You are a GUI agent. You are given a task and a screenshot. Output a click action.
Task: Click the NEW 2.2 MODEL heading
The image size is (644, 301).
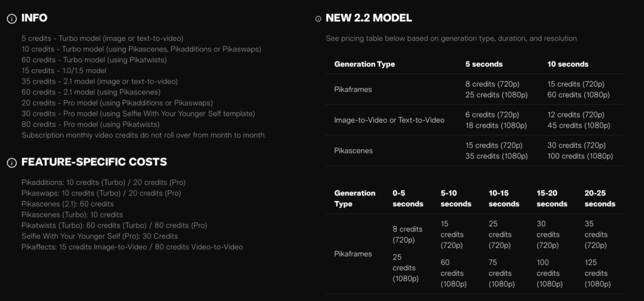pos(369,18)
